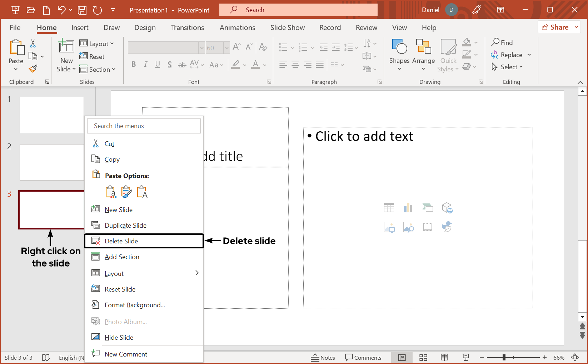Image resolution: width=588 pixels, height=364 pixels.
Task: Open the font color picker
Action: pos(264,65)
